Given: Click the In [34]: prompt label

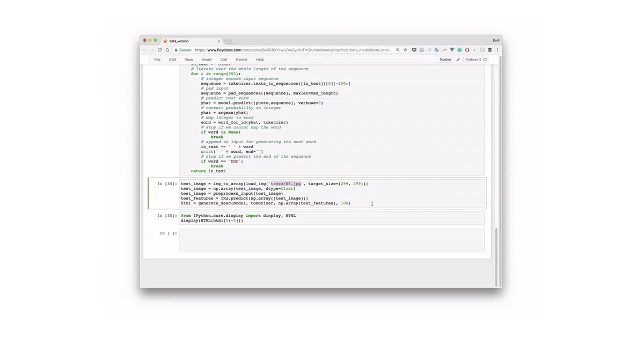Looking at the screenshot, I should 167,183.
